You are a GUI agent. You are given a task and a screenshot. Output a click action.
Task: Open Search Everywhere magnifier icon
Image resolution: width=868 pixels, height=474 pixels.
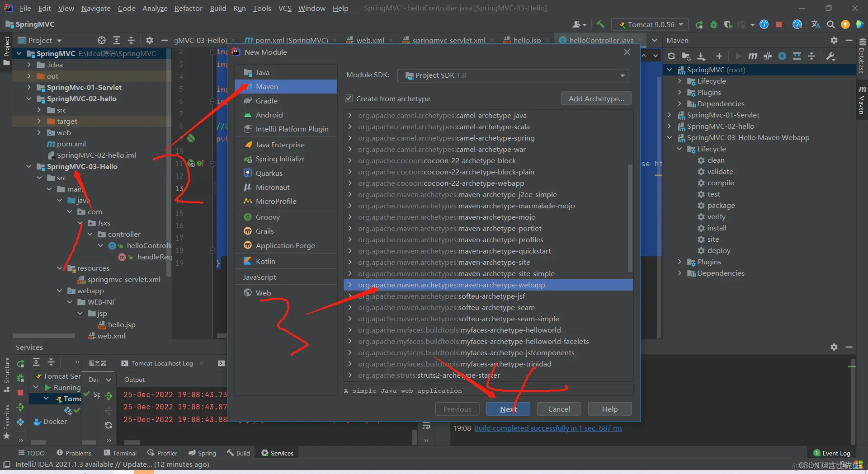click(x=830, y=24)
